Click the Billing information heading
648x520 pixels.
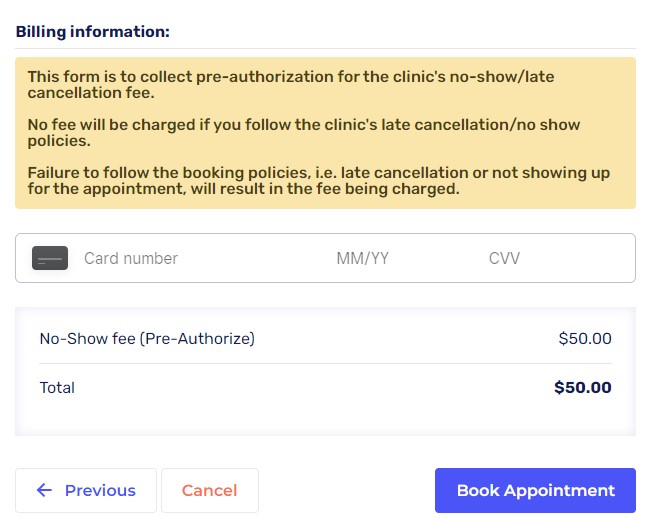point(92,32)
